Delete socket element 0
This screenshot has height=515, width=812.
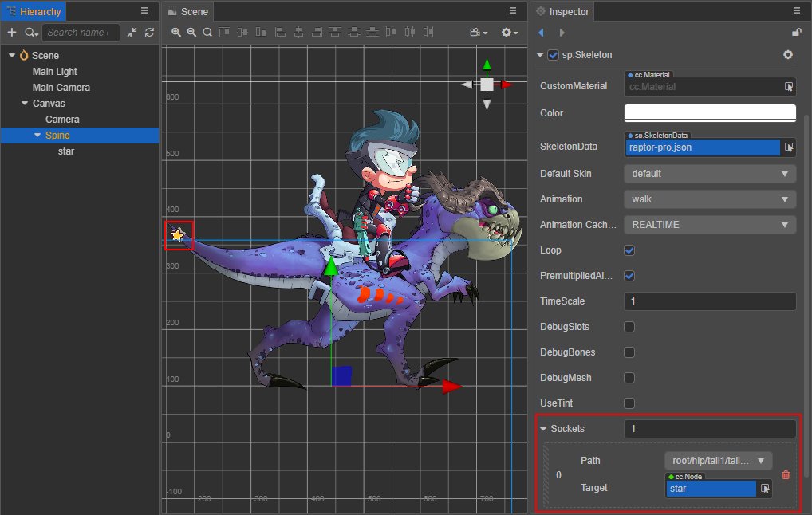[786, 474]
